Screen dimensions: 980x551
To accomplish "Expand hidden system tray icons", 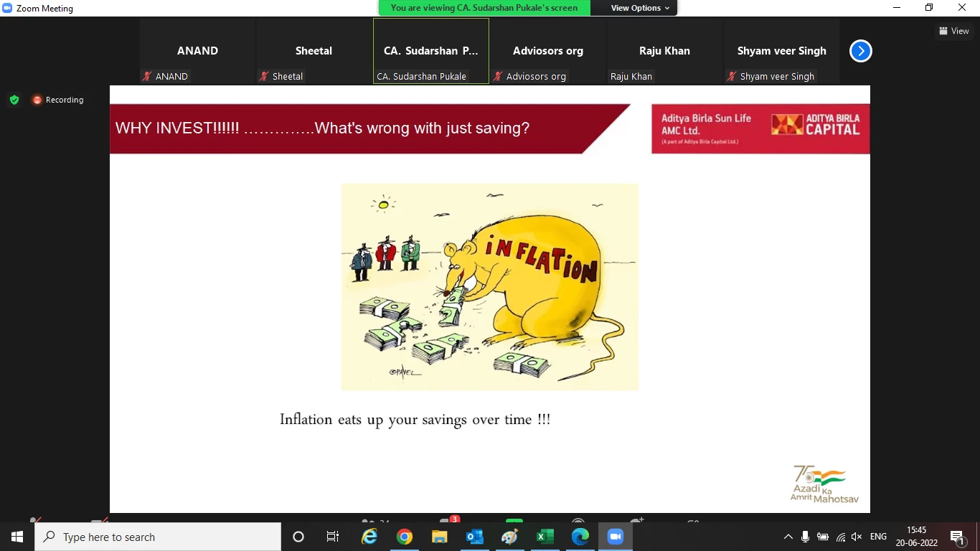I will (x=788, y=537).
